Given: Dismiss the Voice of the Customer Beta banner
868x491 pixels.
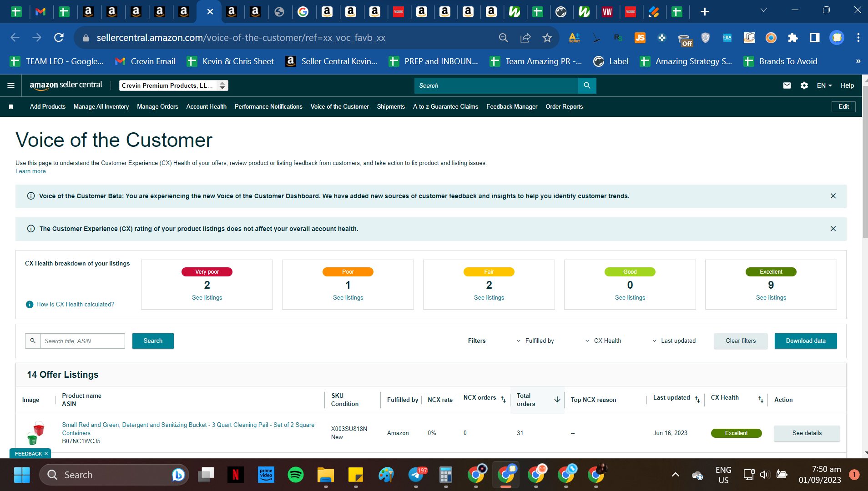Looking at the screenshot, I should pyautogui.click(x=833, y=196).
